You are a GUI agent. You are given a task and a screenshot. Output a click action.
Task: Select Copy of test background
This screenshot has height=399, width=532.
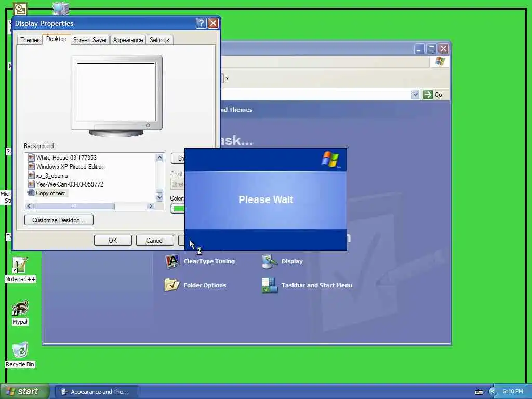[x=50, y=193]
